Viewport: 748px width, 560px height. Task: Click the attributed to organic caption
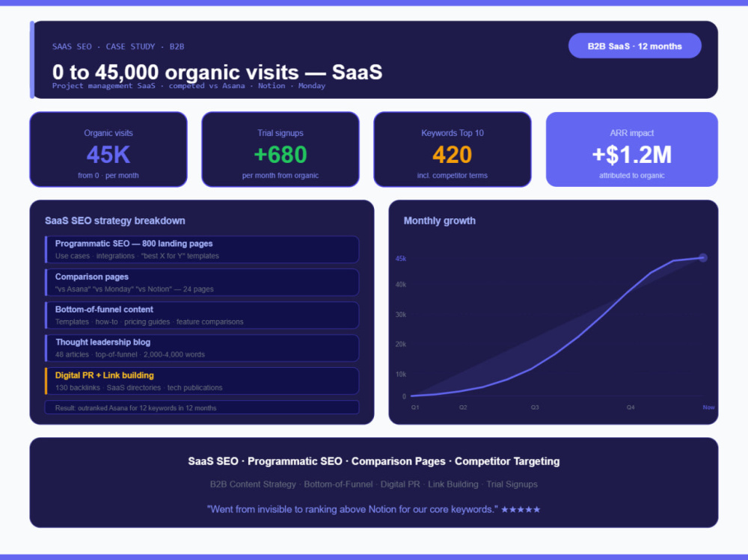(x=631, y=176)
